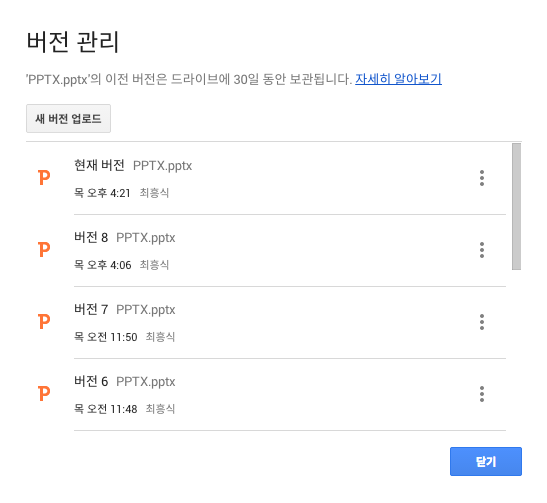The image size is (547, 503).
Task: Click 새 버전 업로드 button
Action: click(68, 119)
